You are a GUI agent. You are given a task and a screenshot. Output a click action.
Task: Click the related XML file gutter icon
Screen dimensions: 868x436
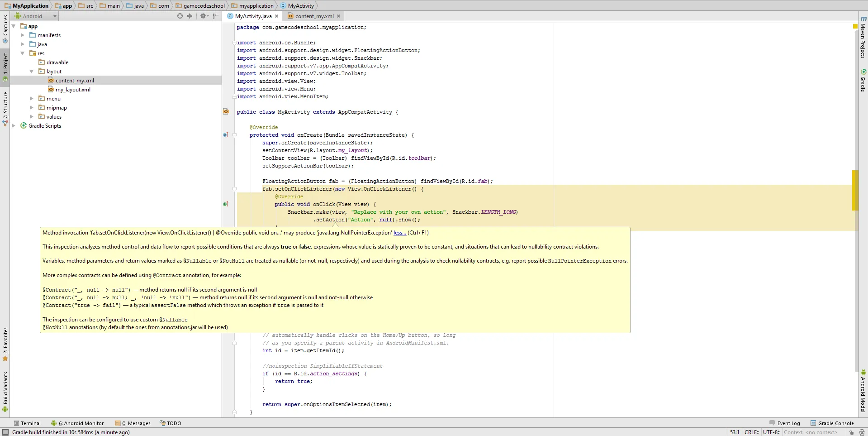226,111
